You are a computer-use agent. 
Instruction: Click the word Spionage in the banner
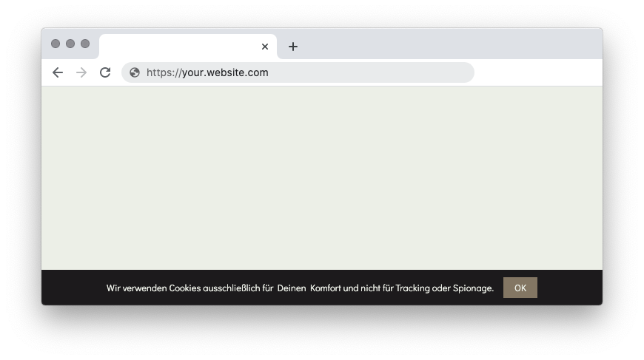472,288
